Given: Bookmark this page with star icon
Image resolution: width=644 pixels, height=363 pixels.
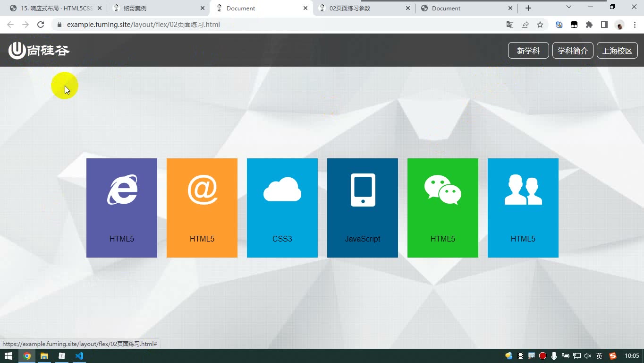Looking at the screenshot, I should (x=540, y=25).
